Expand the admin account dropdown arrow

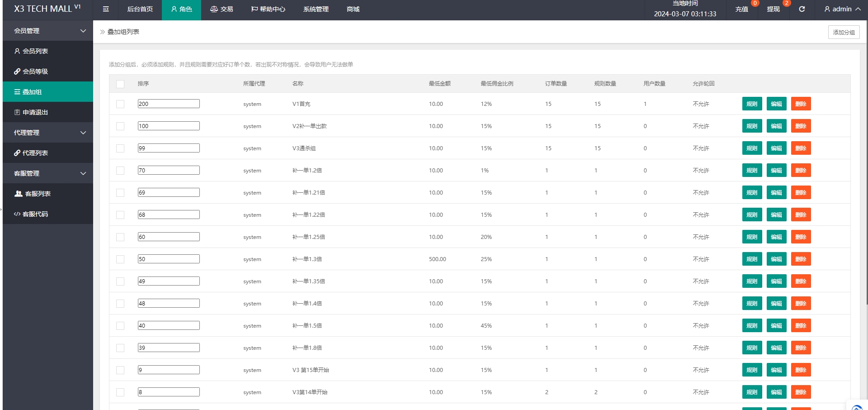pyautogui.click(x=858, y=9)
